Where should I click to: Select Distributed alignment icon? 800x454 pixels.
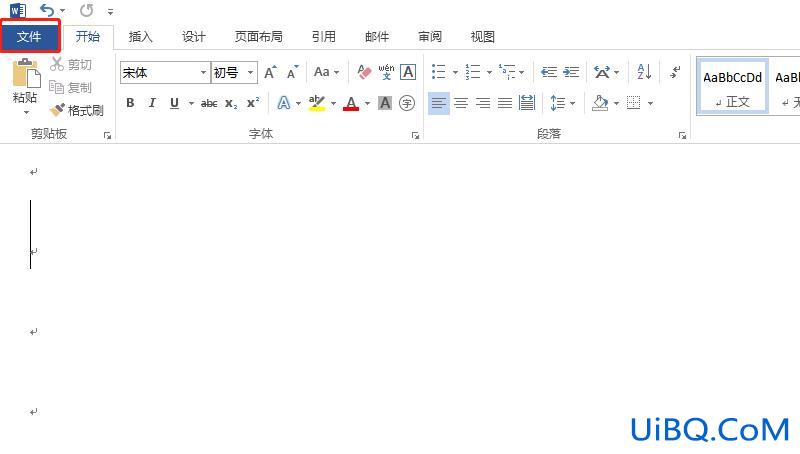tap(527, 103)
